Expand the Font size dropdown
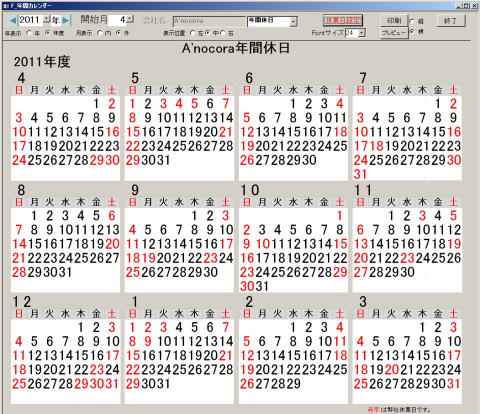 pos(362,33)
